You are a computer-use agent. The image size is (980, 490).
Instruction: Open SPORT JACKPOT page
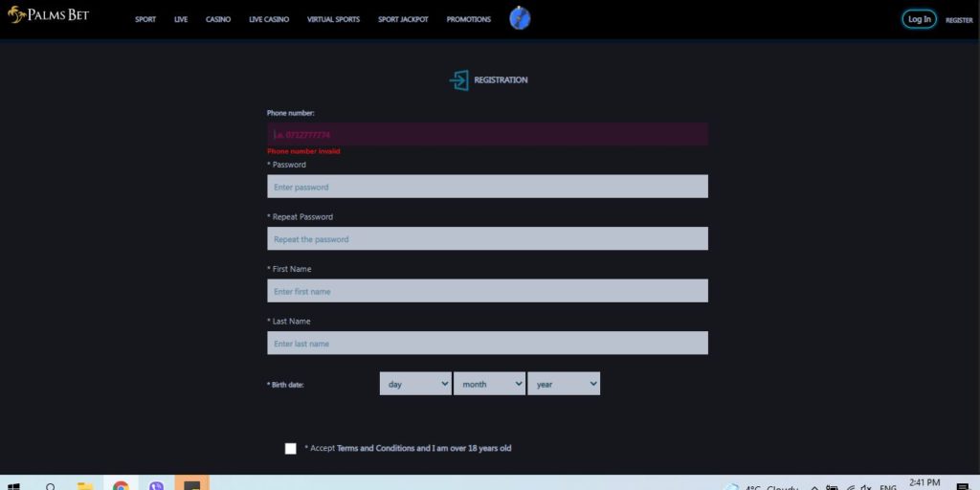pyautogui.click(x=403, y=19)
